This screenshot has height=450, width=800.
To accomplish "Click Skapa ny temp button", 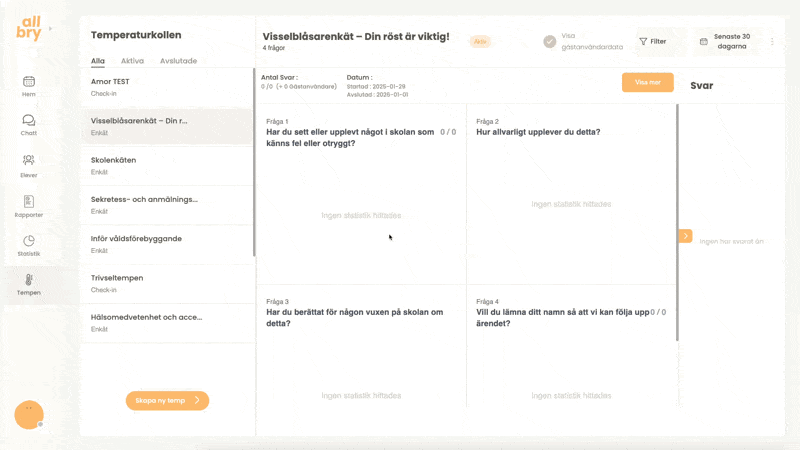I will tap(167, 400).
